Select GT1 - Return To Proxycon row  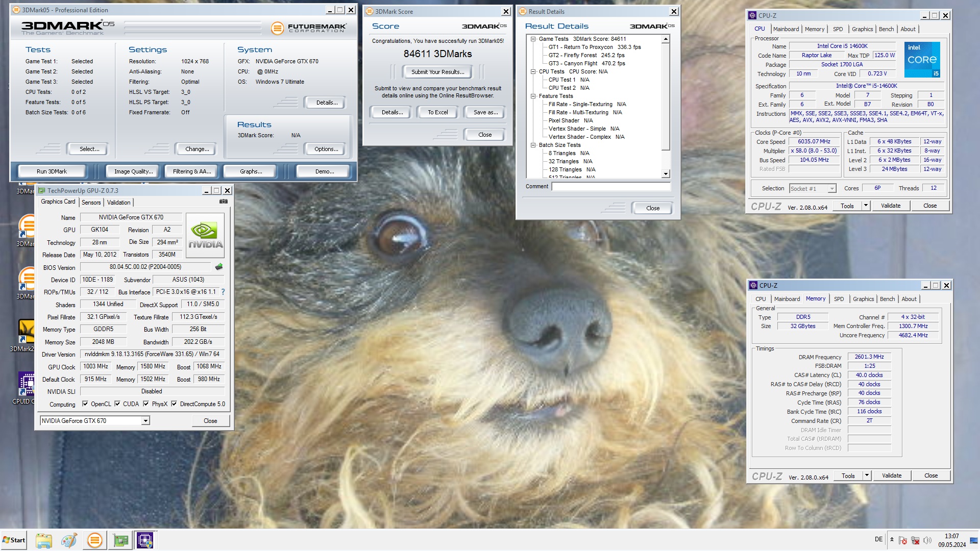595,47
